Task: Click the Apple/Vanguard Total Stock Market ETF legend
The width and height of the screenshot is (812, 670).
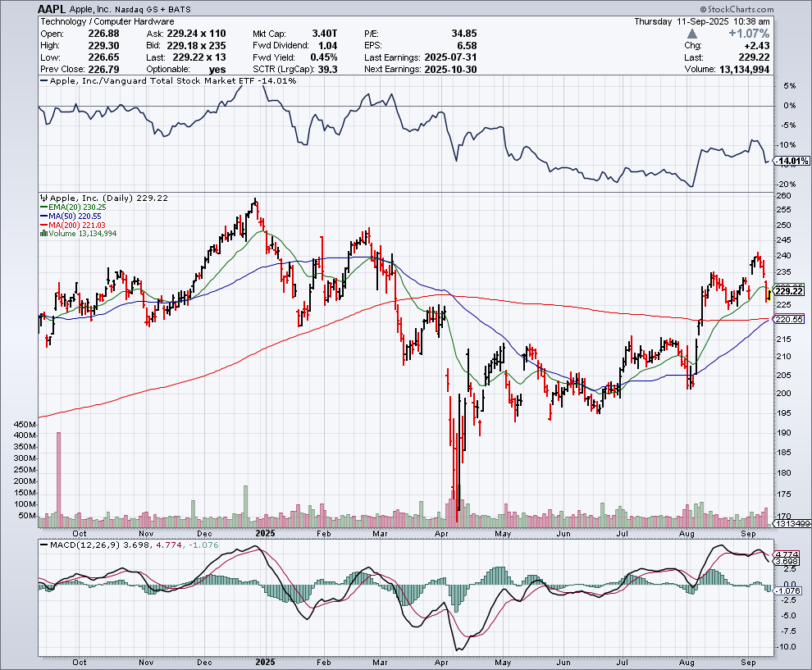Action: click(168, 80)
